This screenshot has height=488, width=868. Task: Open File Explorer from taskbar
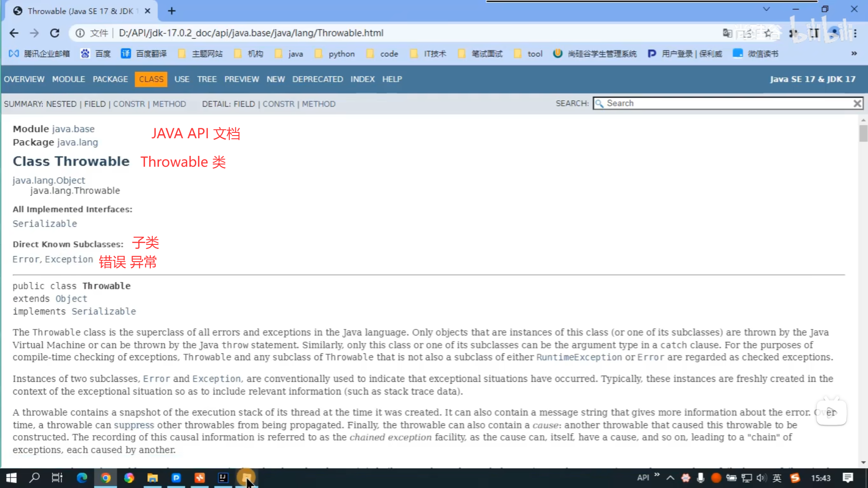pos(152,478)
